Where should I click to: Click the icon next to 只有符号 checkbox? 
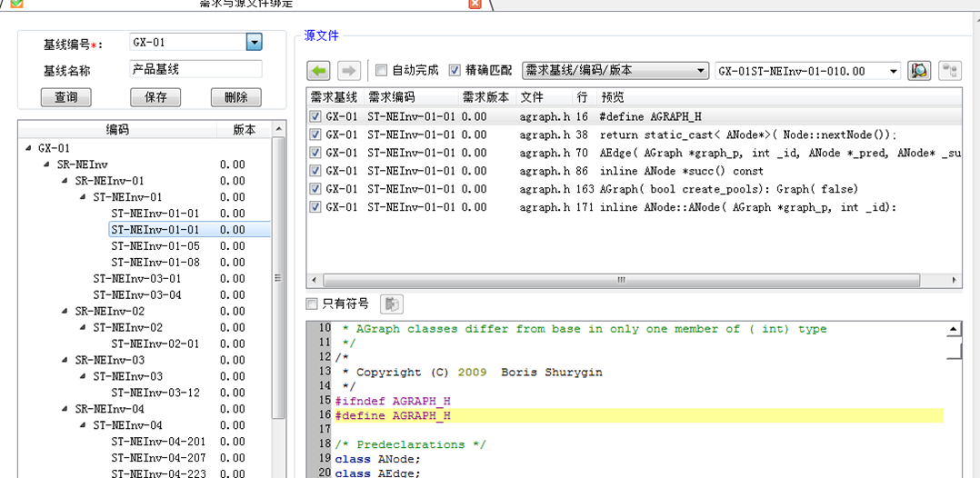(x=391, y=304)
